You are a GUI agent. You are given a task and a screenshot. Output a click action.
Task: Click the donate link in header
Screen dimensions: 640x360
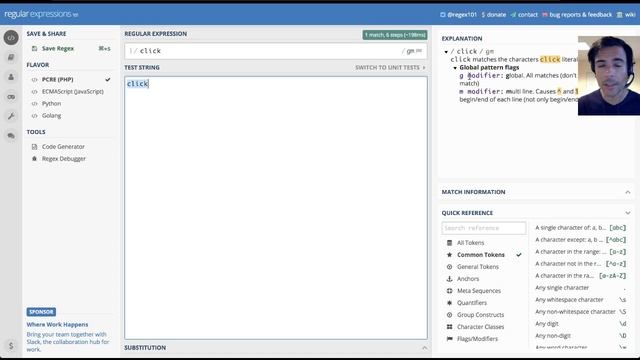pyautogui.click(x=494, y=15)
